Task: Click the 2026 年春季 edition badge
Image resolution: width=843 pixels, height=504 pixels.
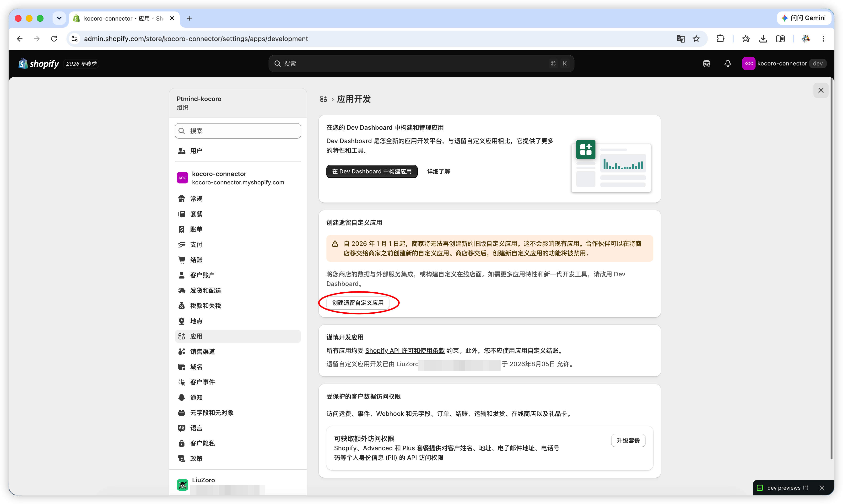Action: point(81,64)
